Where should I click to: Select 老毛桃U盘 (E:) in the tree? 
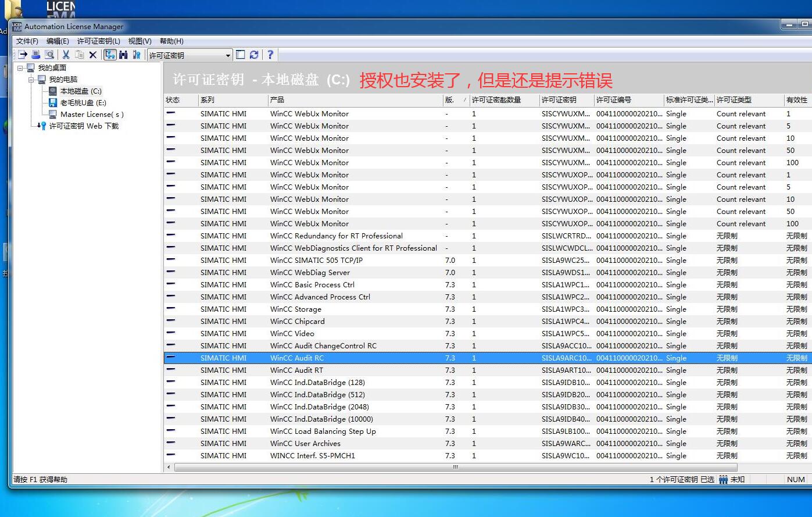point(83,103)
